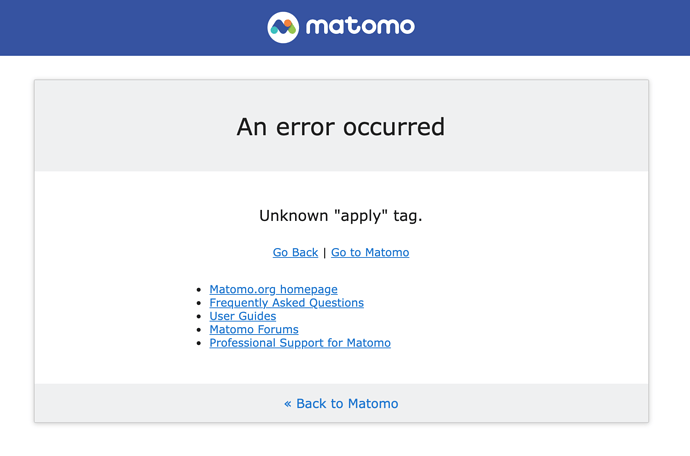Open Frequently Asked Questions link
The height and width of the screenshot is (456, 690).
[286, 303]
